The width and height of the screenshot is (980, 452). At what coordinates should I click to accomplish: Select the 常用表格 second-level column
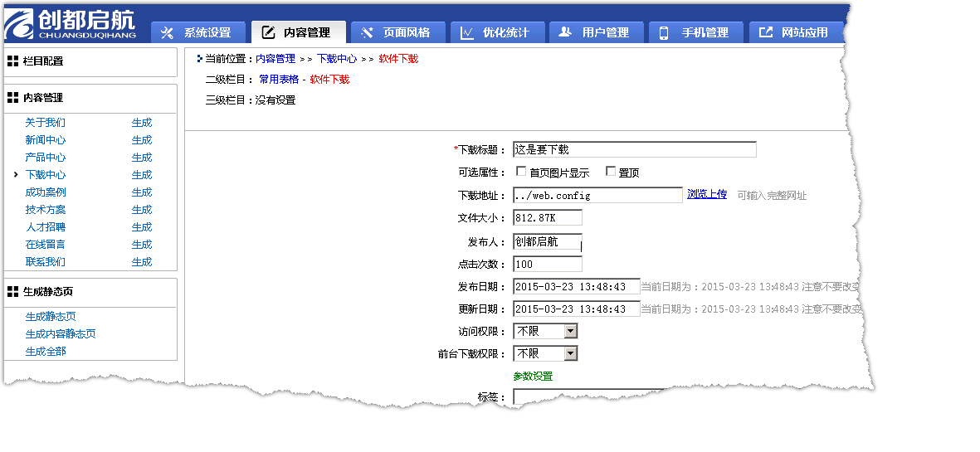pos(279,80)
